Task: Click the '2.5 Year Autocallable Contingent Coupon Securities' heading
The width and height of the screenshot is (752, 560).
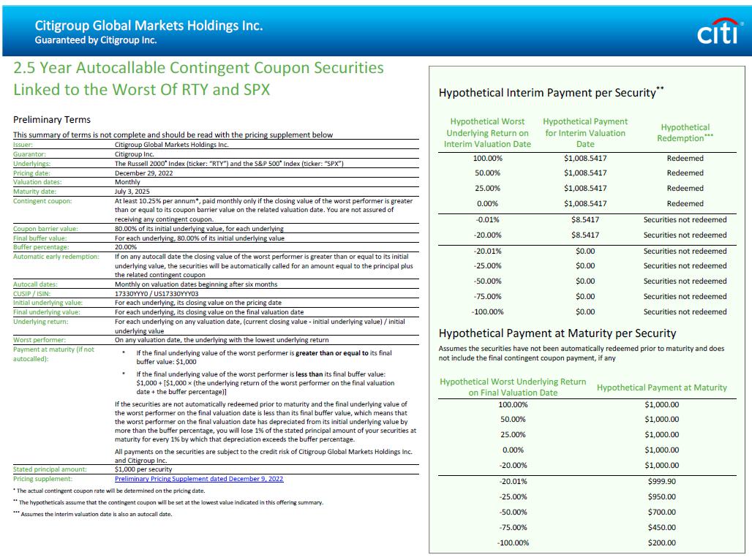Action: 198,68
